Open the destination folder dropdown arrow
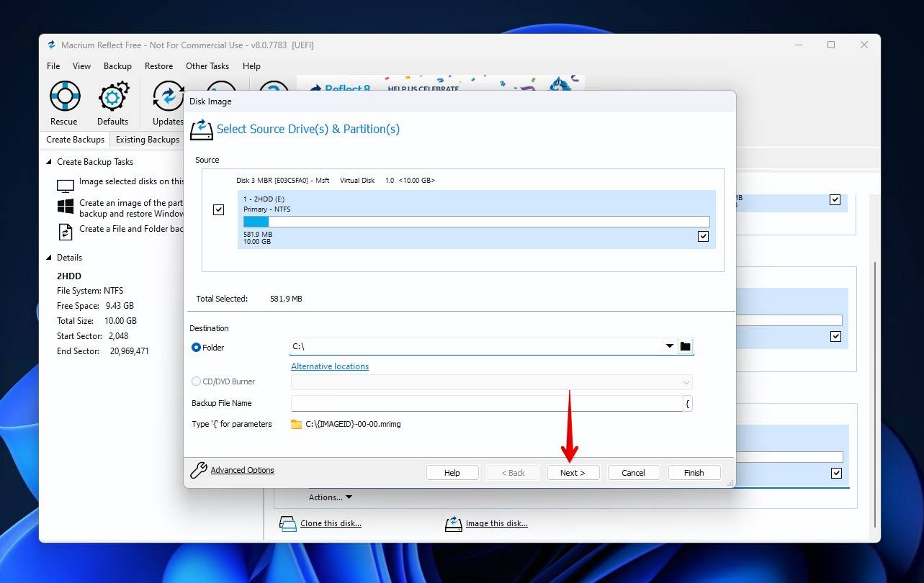This screenshot has width=924, height=583. click(670, 347)
